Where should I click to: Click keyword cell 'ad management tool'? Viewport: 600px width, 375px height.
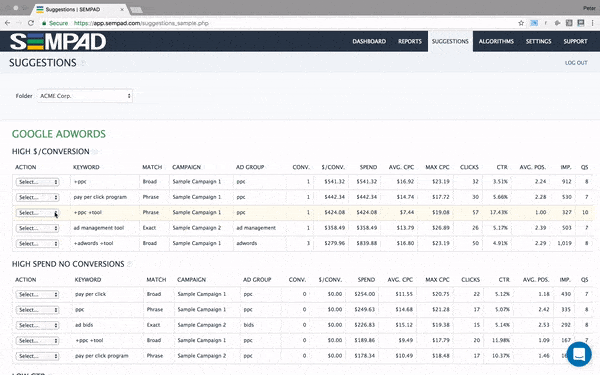point(99,228)
